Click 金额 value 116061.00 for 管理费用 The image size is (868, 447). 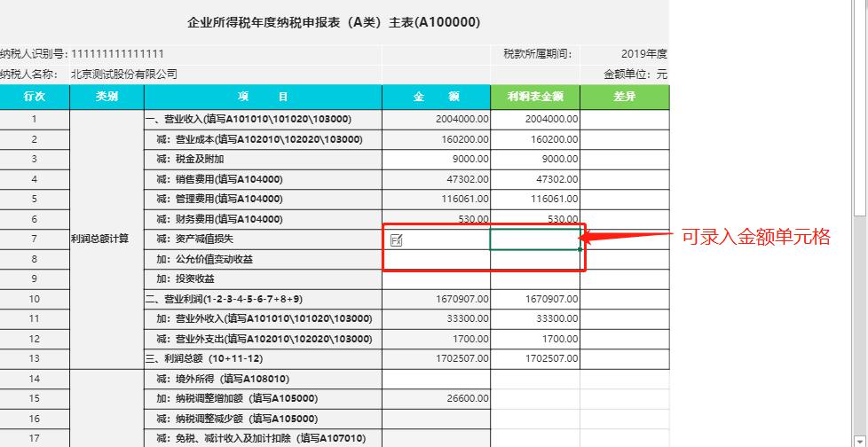[x=465, y=199]
